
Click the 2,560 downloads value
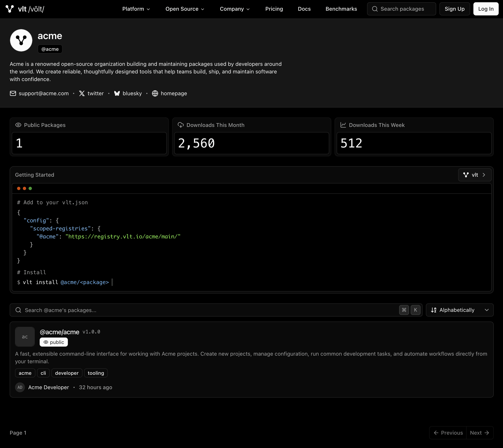click(x=196, y=143)
